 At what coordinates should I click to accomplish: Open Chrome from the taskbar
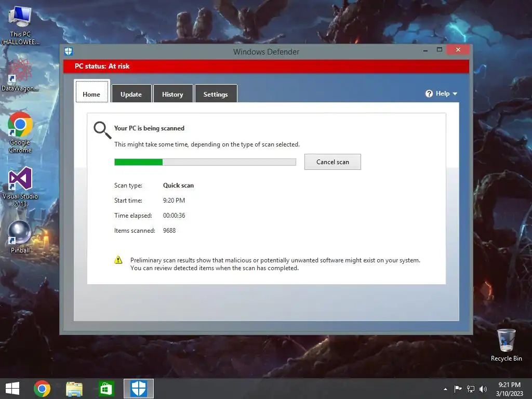(42, 389)
